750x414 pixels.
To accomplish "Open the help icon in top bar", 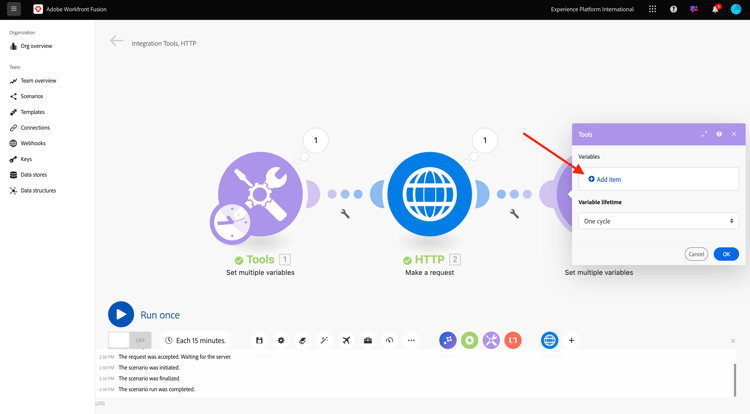I will point(673,9).
